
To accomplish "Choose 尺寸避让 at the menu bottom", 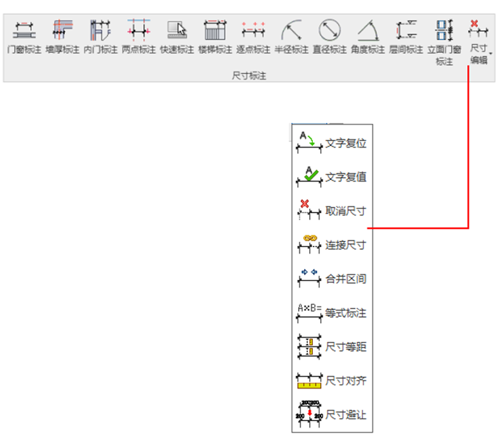I will pyautogui.click(x=331, y=414).
